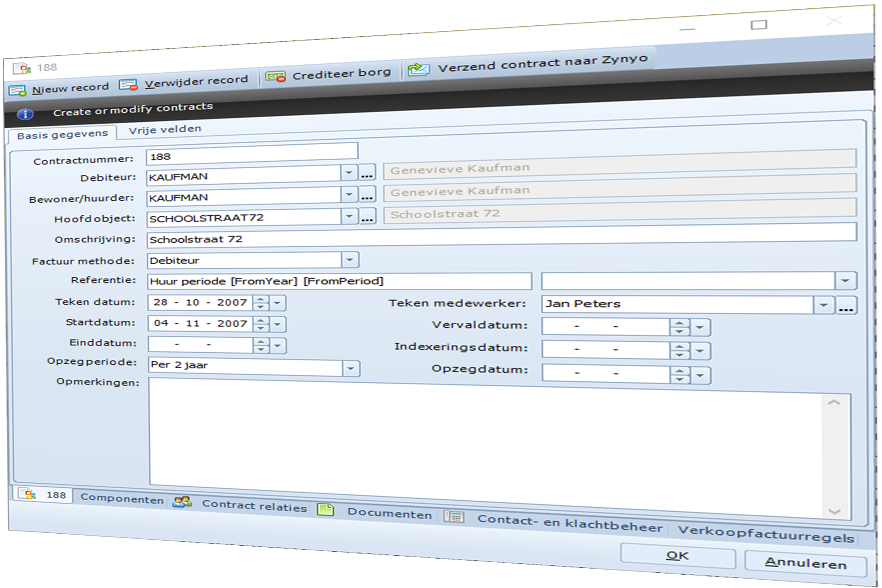Increment Teken datum with spinner up
The image size is (882, 588).
(x=261, y=299)
